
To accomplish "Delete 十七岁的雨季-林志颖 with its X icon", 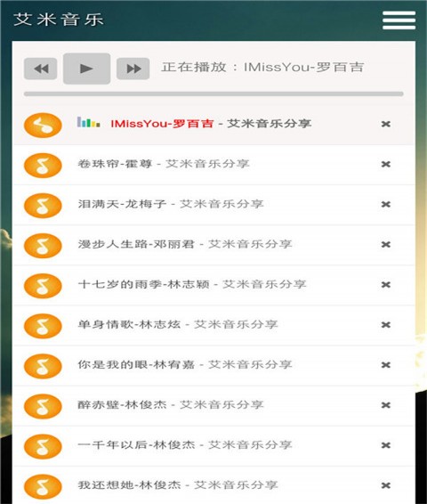I will pos(385,285).
